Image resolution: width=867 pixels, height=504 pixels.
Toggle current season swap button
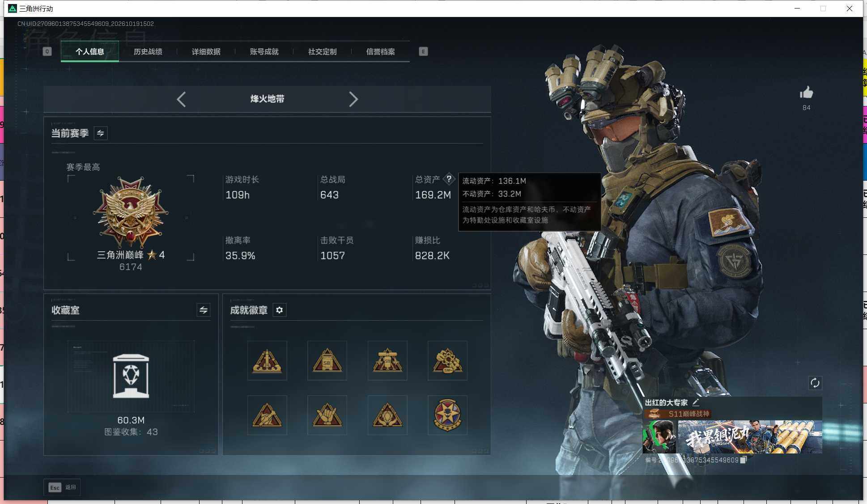100,133
